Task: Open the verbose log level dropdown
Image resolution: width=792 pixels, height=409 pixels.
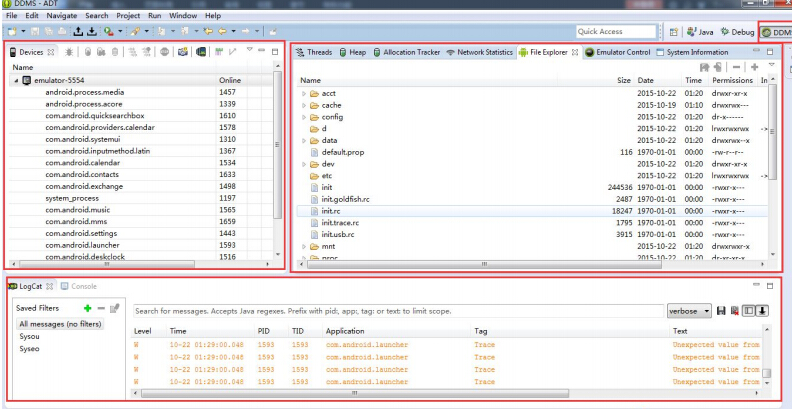Action: pyautogui.click(x=690, y=311)
